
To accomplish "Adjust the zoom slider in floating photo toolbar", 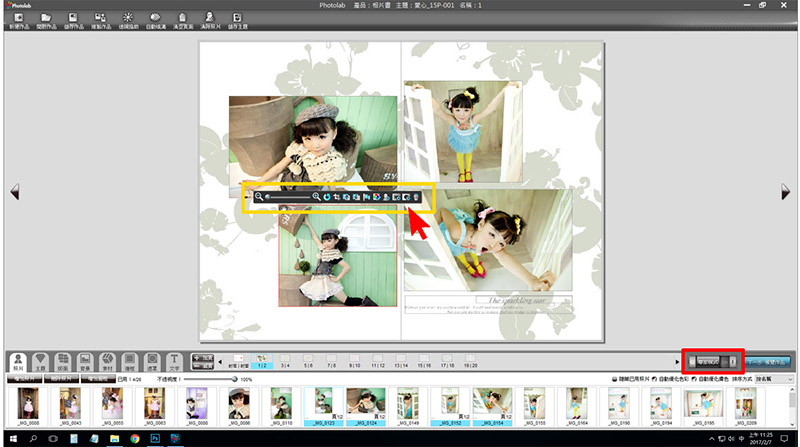I will click(x=288, y=197).
